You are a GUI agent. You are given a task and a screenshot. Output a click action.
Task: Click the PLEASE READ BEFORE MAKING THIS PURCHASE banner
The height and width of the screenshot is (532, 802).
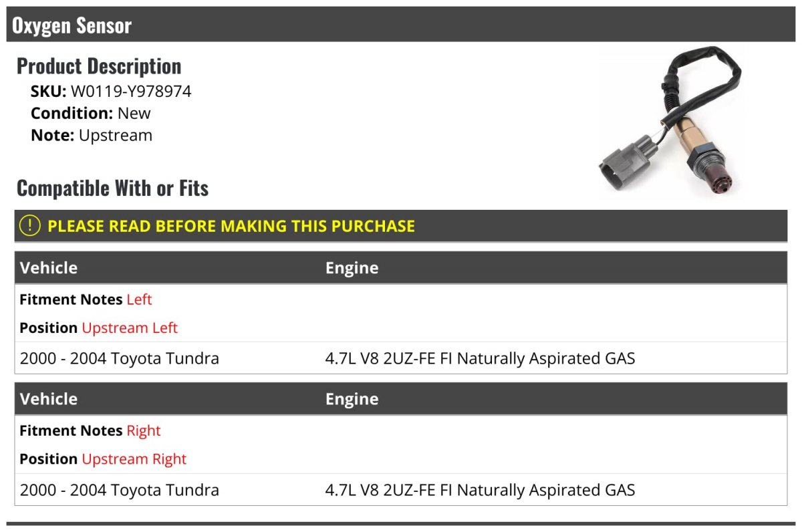click(401, 226)
